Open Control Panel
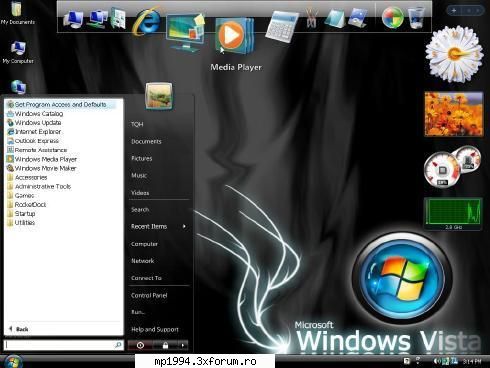 [x=149, y=295]
